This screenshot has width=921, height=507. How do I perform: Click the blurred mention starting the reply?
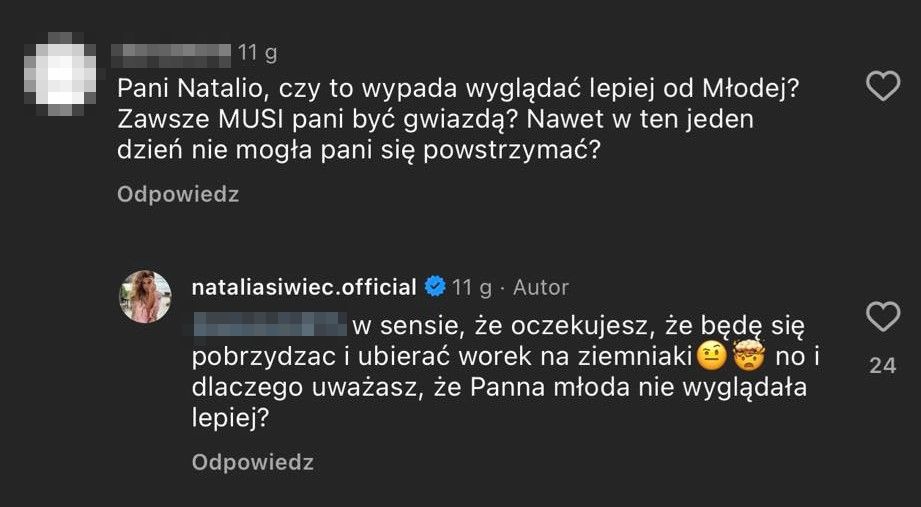click(x=268, y=324)
